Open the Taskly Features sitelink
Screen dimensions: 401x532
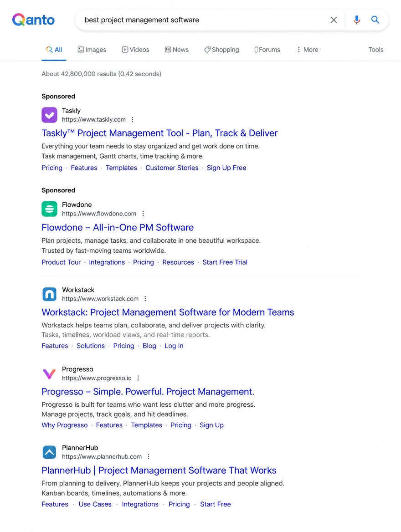click(84, 168)
